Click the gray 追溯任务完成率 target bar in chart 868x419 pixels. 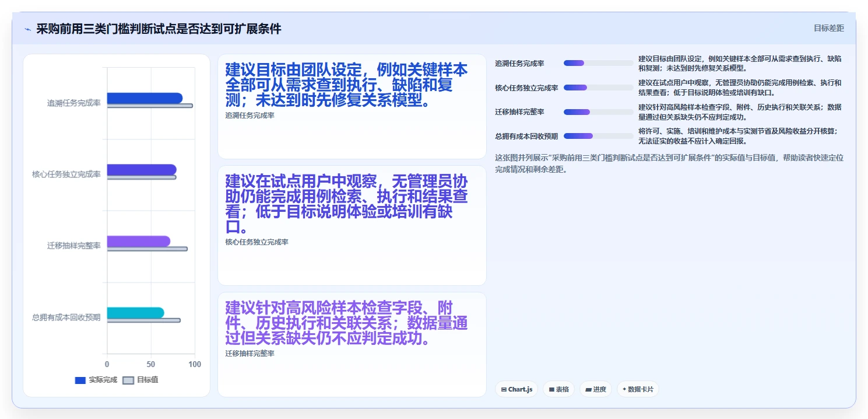pos(149,106)
